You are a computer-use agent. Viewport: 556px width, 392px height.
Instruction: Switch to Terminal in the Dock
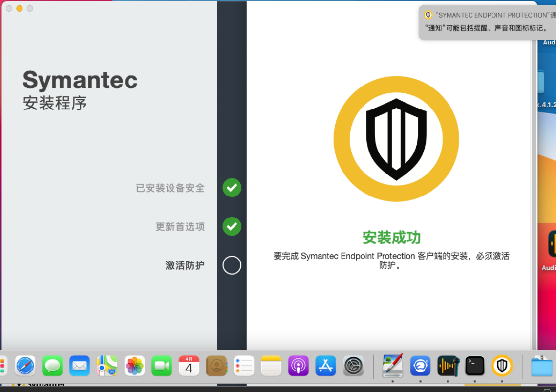475,366
